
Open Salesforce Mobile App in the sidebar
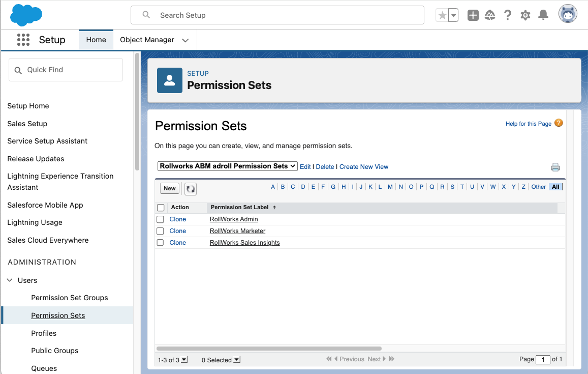coord(45,205)
